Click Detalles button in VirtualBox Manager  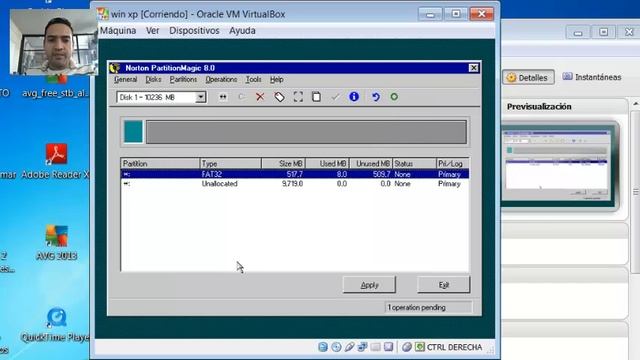point(528,77)
